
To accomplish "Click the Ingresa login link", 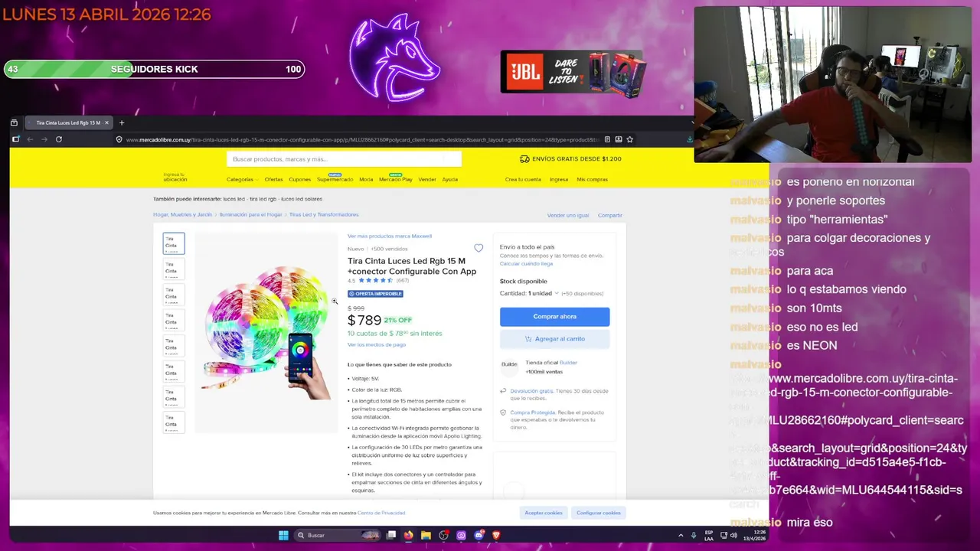I will point(559,179).
